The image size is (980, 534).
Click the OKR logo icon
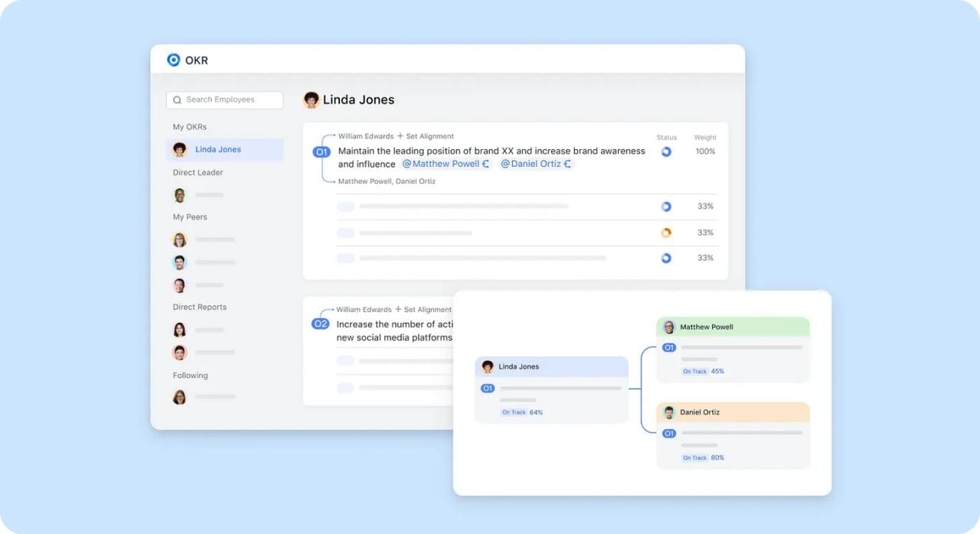174,60
